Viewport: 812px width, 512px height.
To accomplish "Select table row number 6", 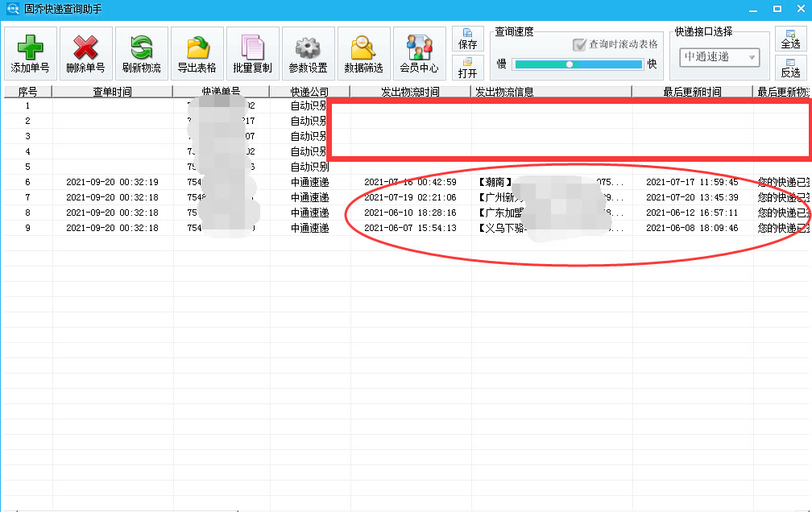I will tap(27, 182).
